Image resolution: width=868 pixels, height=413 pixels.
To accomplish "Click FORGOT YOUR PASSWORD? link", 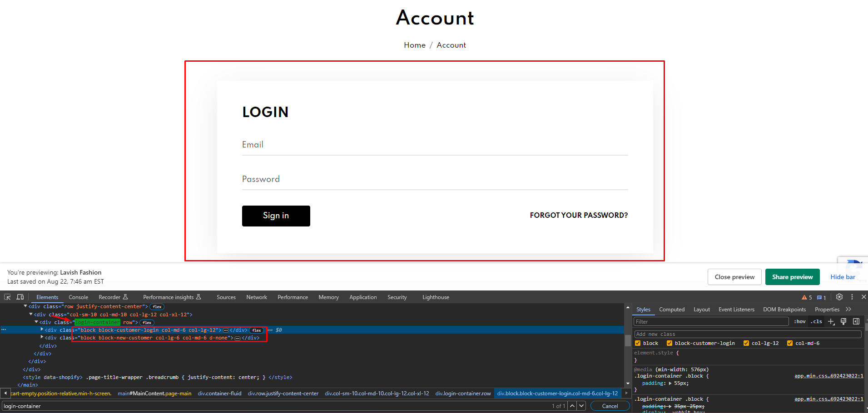I will (x=579, y=215).
